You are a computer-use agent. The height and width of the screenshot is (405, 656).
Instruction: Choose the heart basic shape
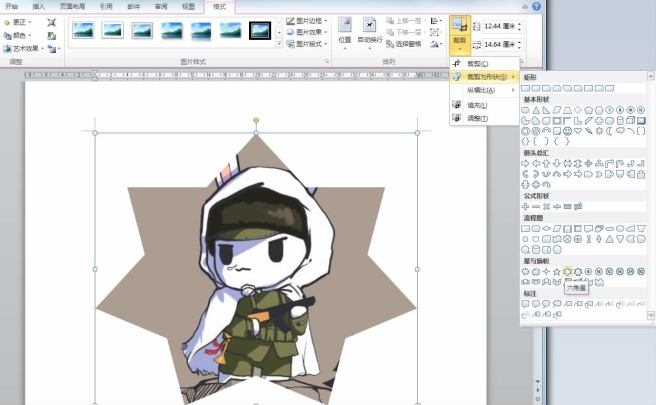pos(578,131)
